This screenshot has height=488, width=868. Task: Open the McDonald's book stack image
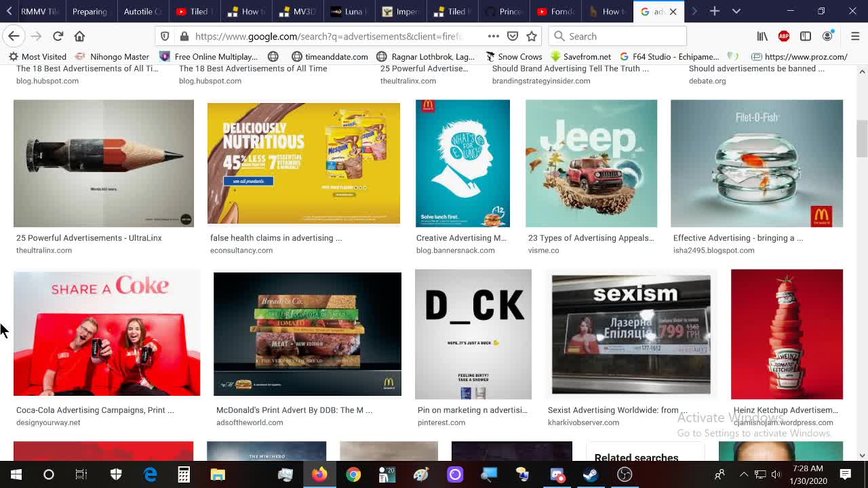(x=307, y=334)
